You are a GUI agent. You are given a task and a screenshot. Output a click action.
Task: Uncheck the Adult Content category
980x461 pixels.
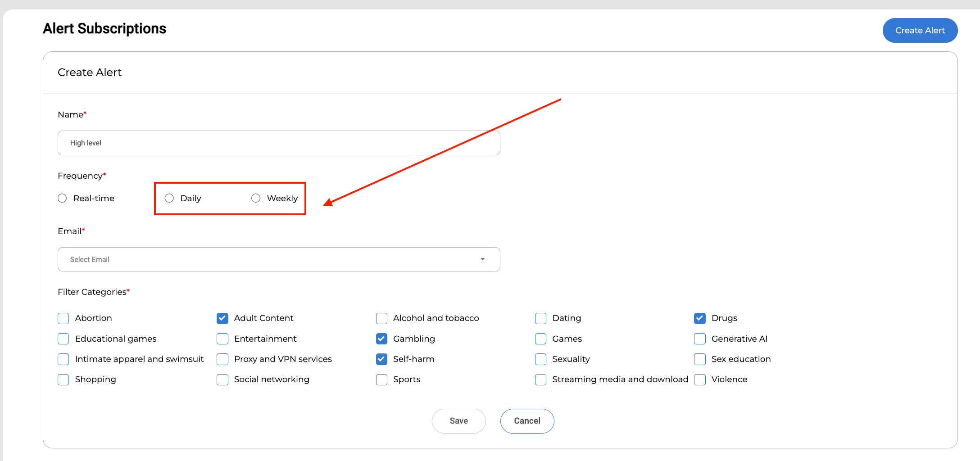coord(222,318)
